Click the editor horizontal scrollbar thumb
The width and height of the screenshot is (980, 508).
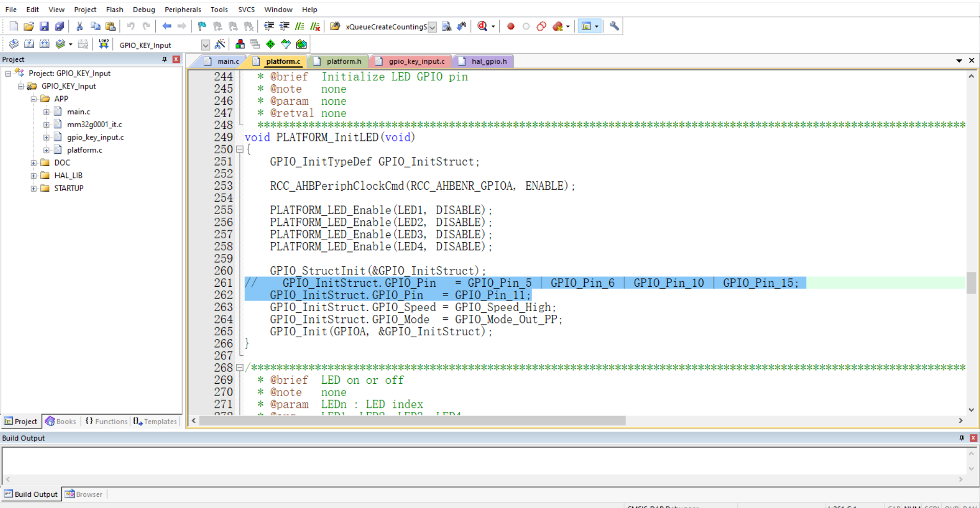[x=412, y=421]
